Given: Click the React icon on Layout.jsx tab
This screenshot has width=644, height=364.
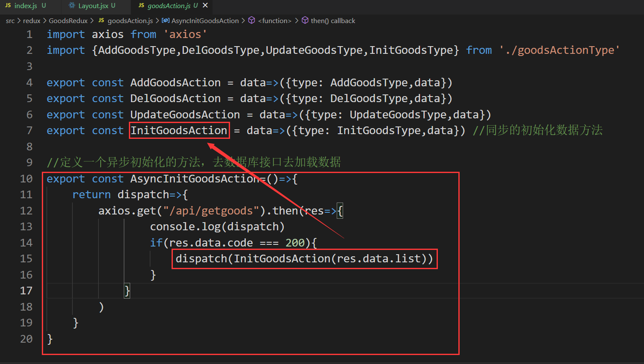Looking at the screenshot, I should (x=73, y=6).
